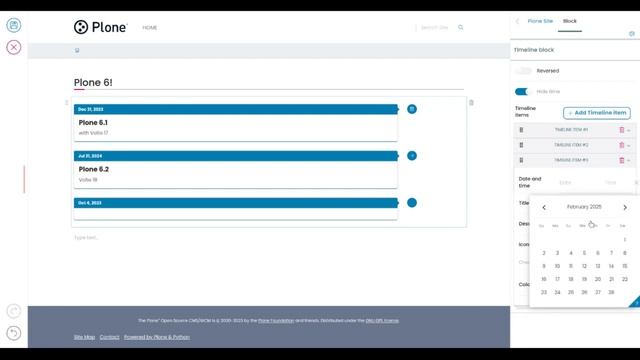Click the redo arrow in left toolbar
Image resolution: width=640 pixels, height=360 pixels.
13,311
